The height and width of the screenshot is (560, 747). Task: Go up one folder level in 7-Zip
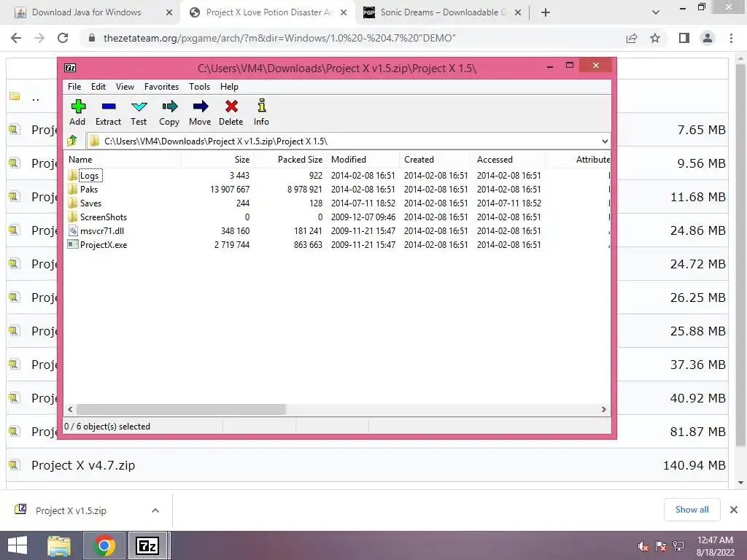coord(72,141)
